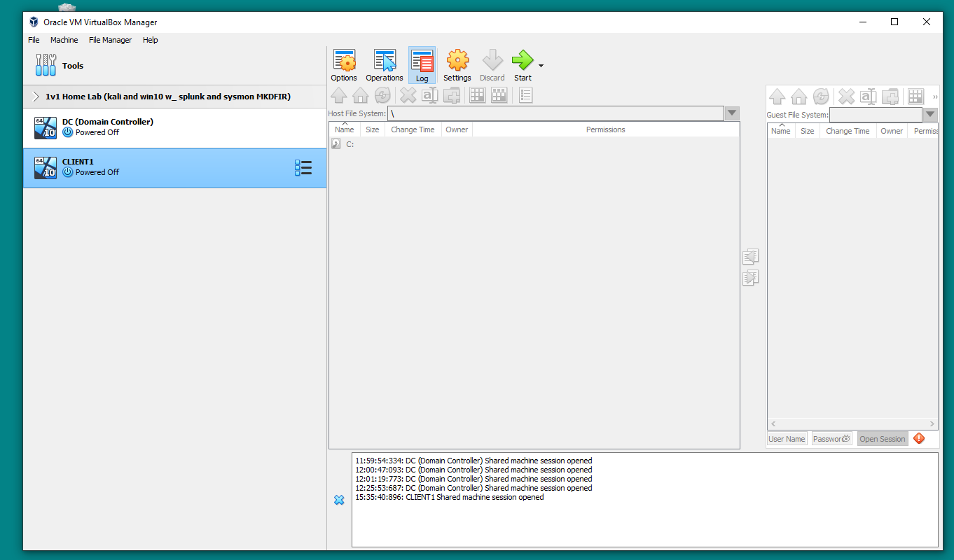This screenshot has width=954, height=560.
Task: Open the Options panel in toolbar
Action: [344, 65]
